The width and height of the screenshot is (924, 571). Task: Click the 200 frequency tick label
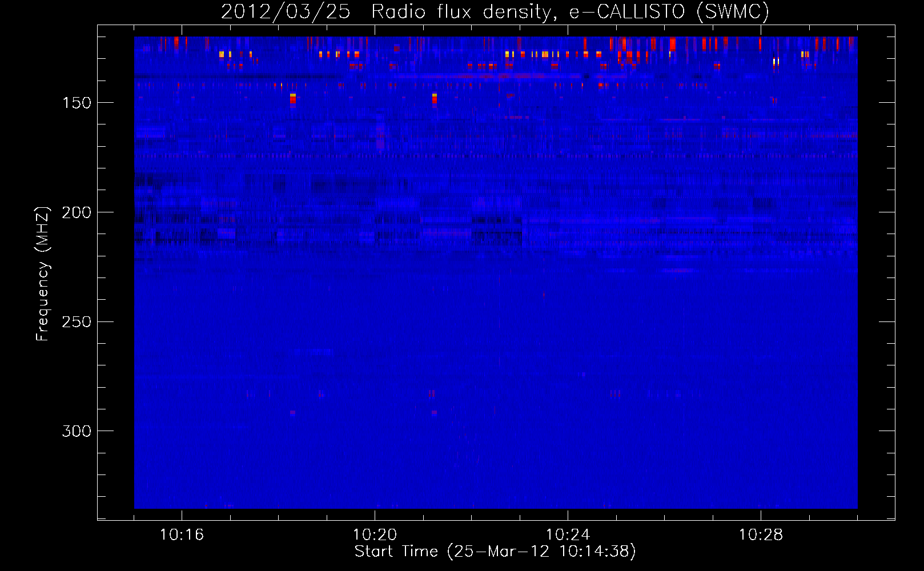coord(77,212)
